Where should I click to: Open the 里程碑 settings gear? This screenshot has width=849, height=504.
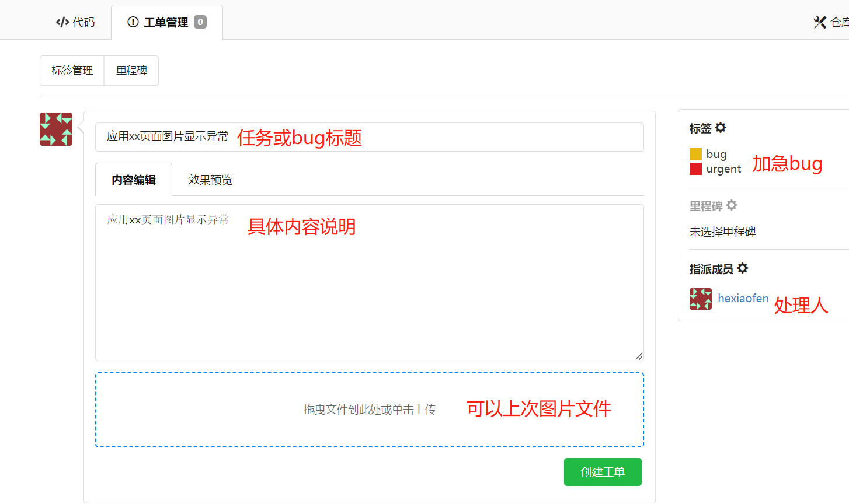(732, 205)
